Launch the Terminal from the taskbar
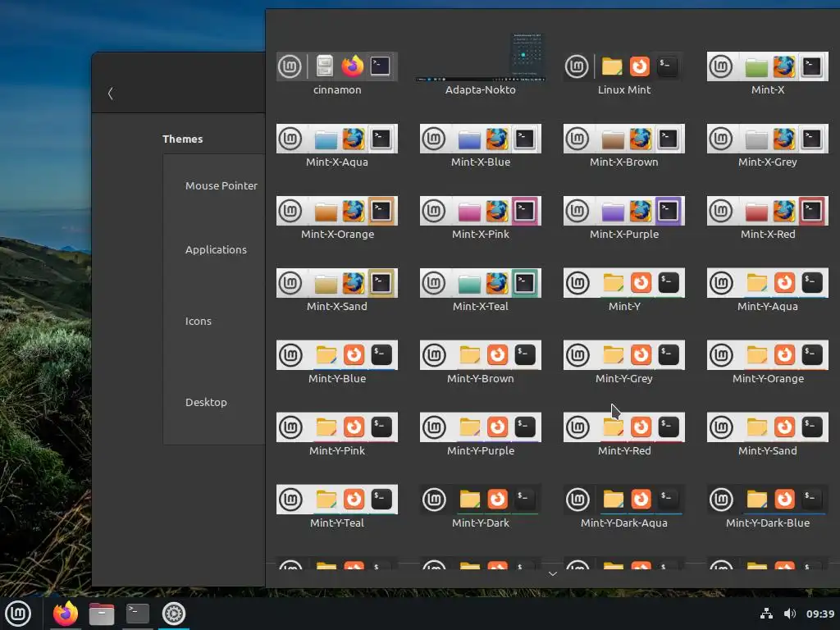This screenshot has height=630, width=840. pos(138,614)
